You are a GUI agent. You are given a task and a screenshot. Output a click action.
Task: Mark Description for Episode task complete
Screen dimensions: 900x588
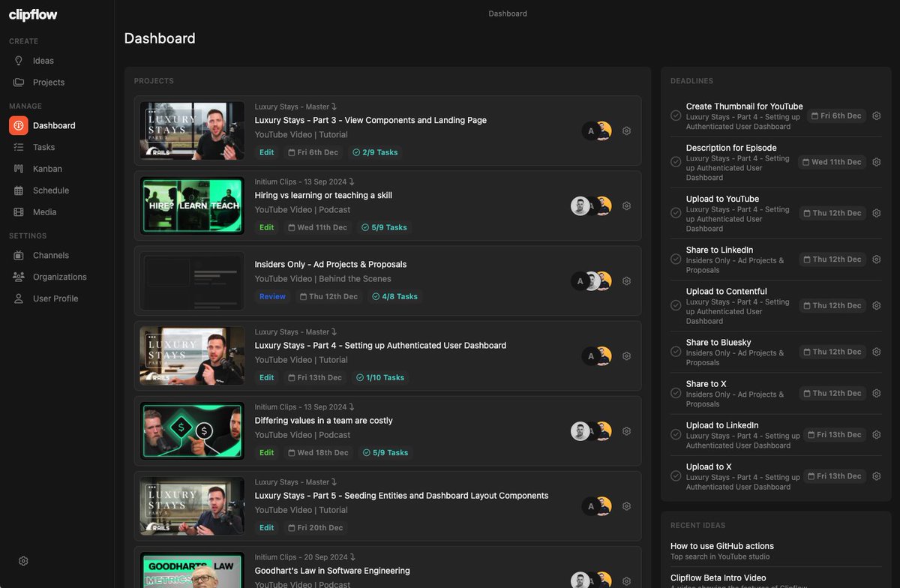[676, 162]
